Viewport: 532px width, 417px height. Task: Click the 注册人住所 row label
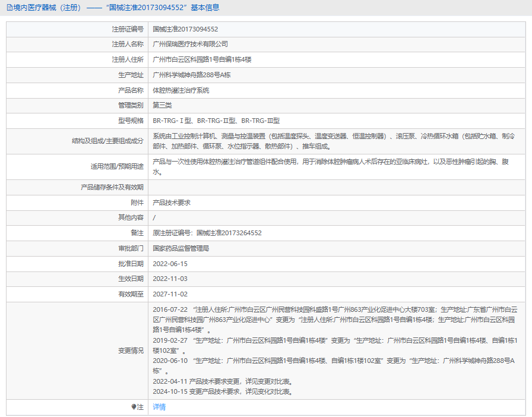coord(128,59)
